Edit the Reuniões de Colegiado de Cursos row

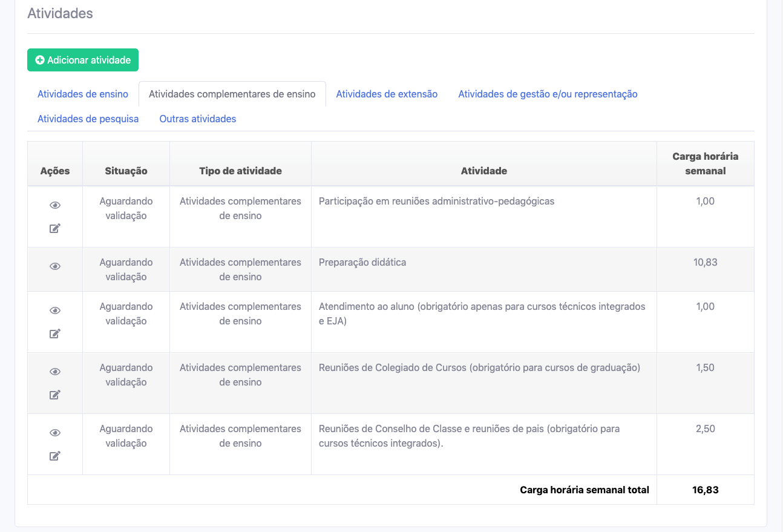point(55,395)
